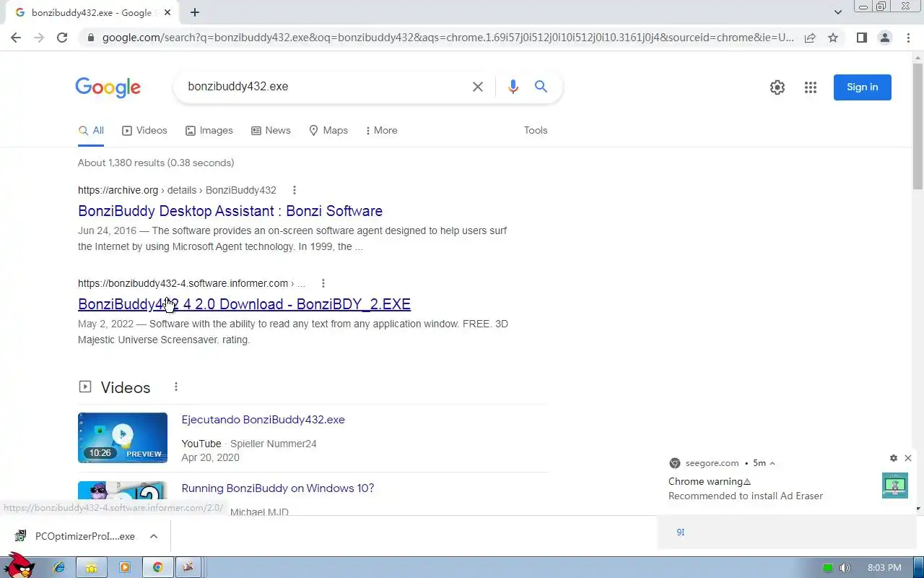Open options for archive.org result
This screenshot has height=578, width=924.
click(295, 190)
